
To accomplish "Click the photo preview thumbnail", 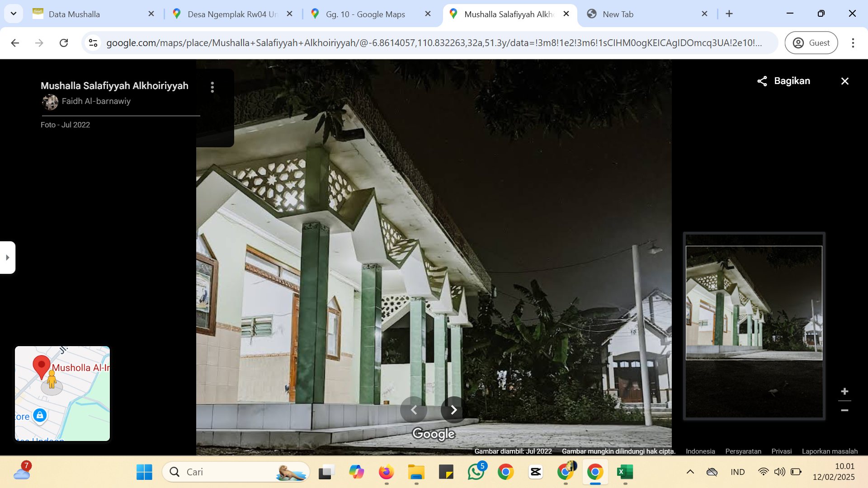I will 754,303.
